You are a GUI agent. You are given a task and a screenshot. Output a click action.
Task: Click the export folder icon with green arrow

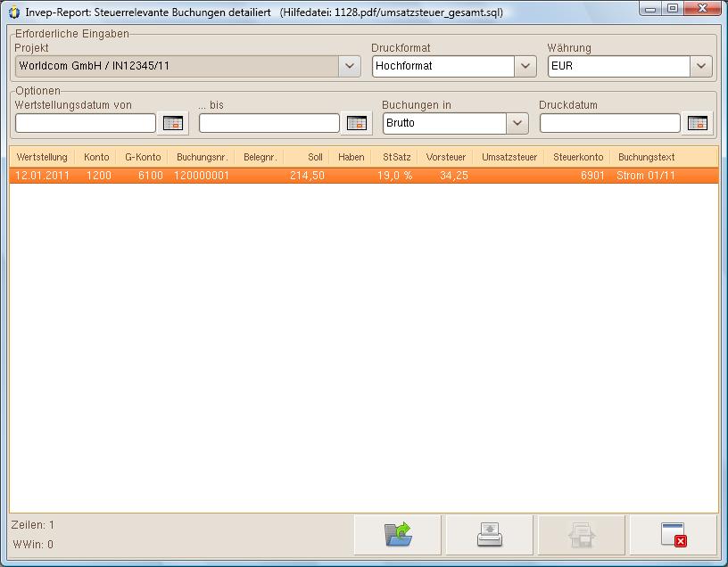coord(397,535)
